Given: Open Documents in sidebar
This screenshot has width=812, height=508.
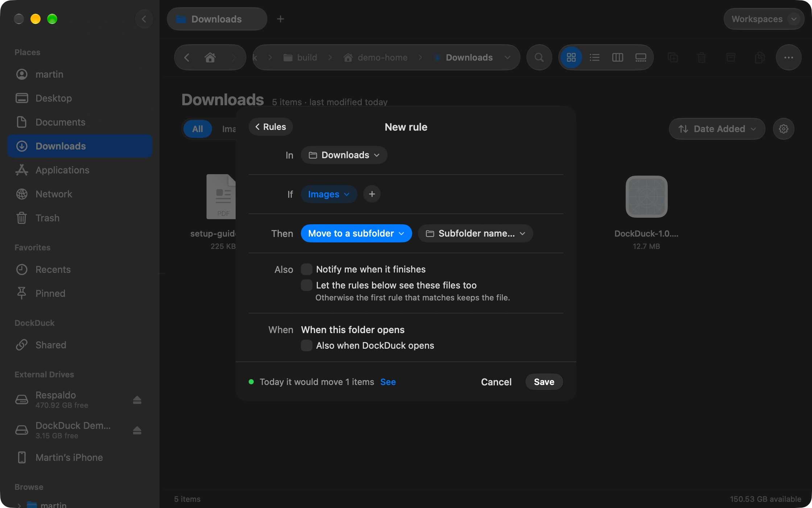Looking at the screenshot, I should click(x=80, y=122).
